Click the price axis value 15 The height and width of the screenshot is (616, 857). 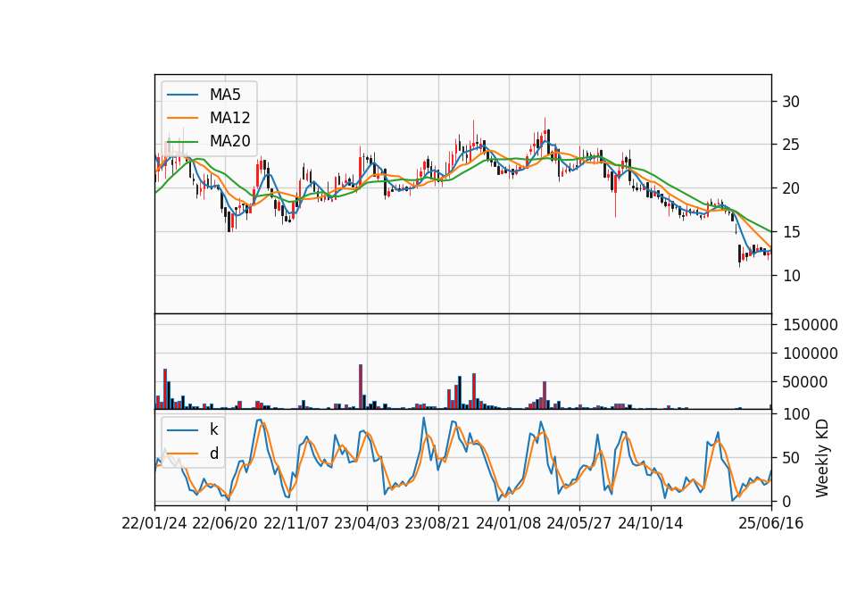[791, 232]
